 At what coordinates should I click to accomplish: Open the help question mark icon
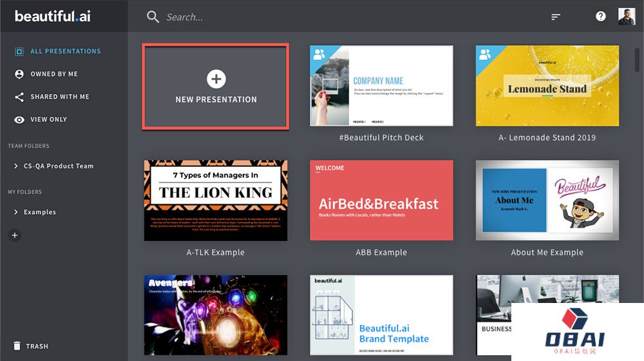click(600, 17)
